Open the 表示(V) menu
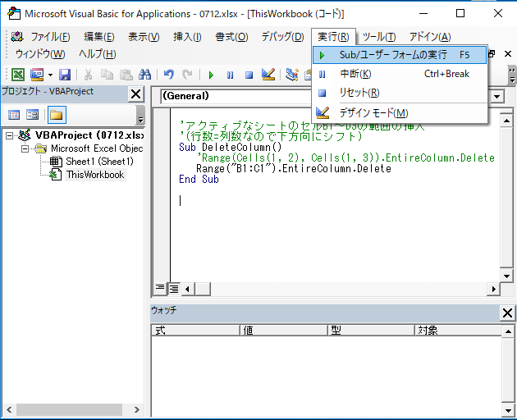The width and height of the screenshot is (517, 420). [x=144, y=37]
